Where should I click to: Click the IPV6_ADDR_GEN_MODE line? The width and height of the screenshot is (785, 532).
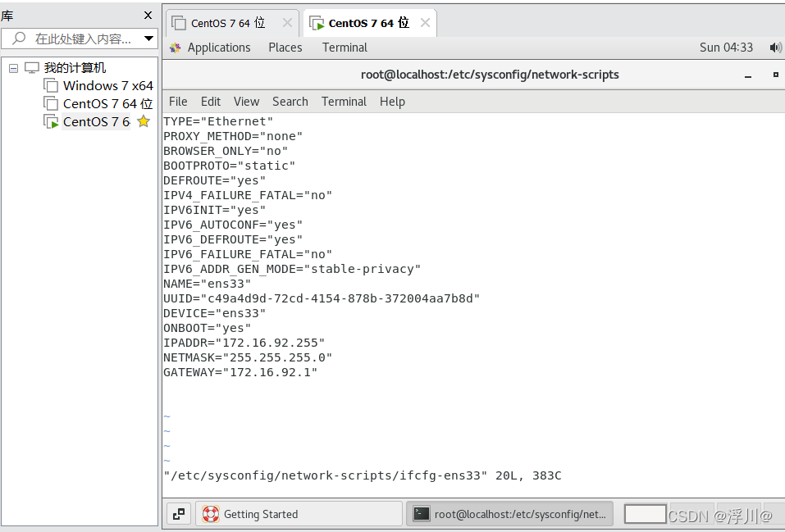coord(292,269)
